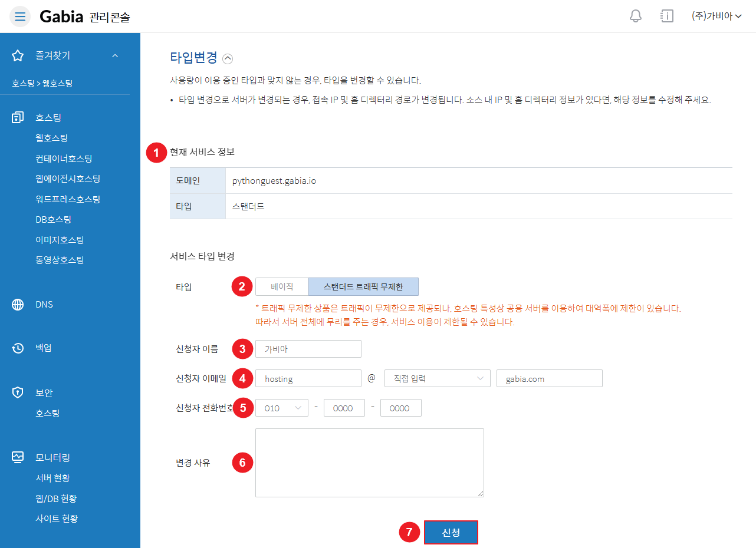756x548 pixels.
Task: Click the 호스팅 sidebar section label
Action: pos(48,117)
